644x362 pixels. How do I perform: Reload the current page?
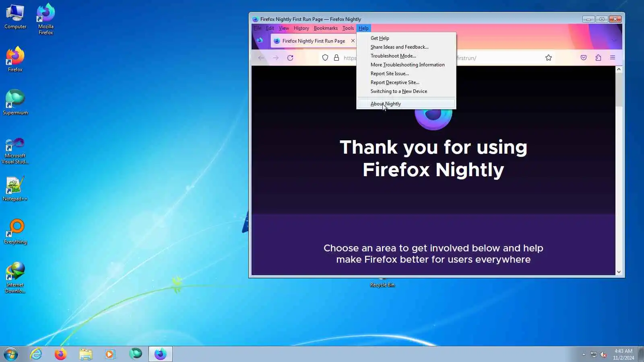[290, 58]
